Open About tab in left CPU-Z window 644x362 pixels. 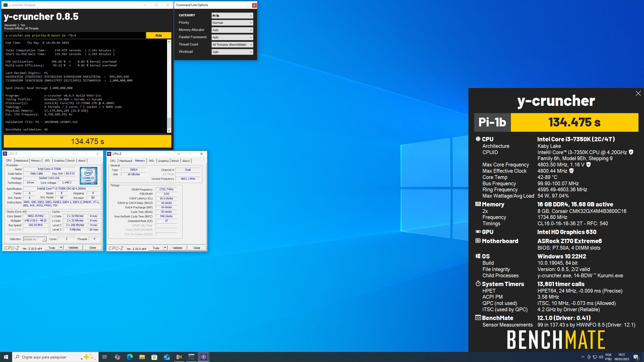82,161
